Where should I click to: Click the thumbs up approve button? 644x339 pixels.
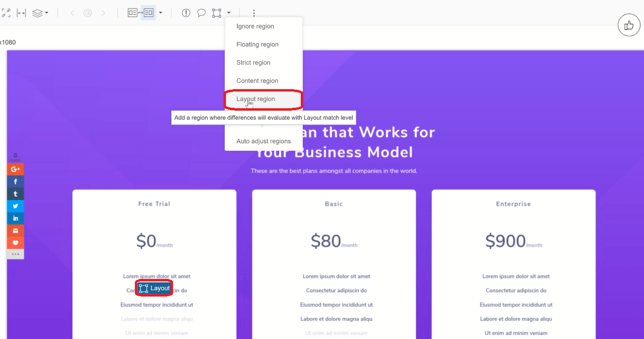[x=629, y=25]
